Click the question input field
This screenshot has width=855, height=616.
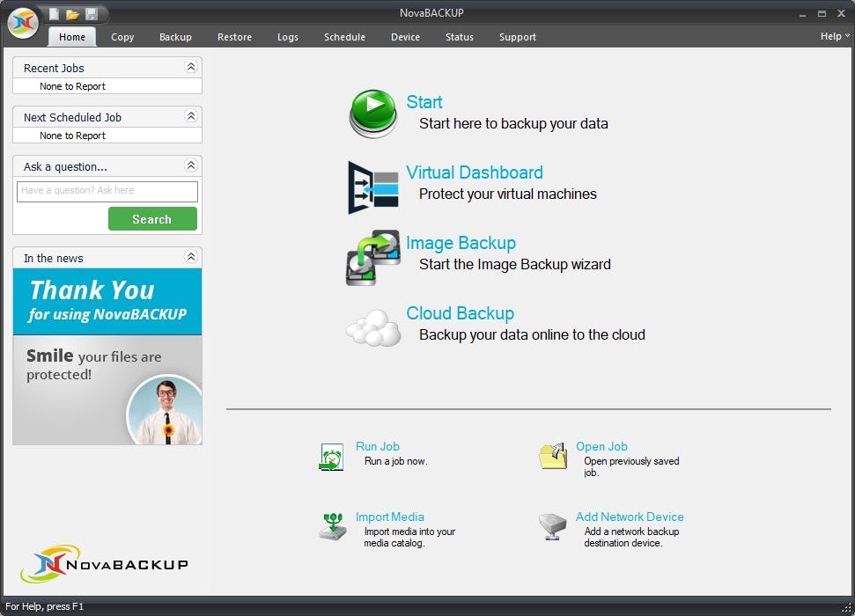pyautogui.click(x=106, y=191)
